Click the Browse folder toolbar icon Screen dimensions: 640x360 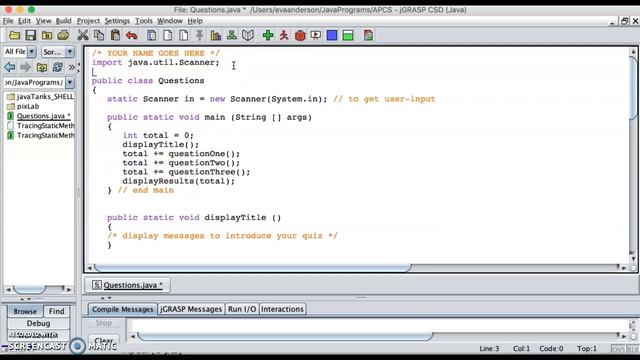(47, 36)
